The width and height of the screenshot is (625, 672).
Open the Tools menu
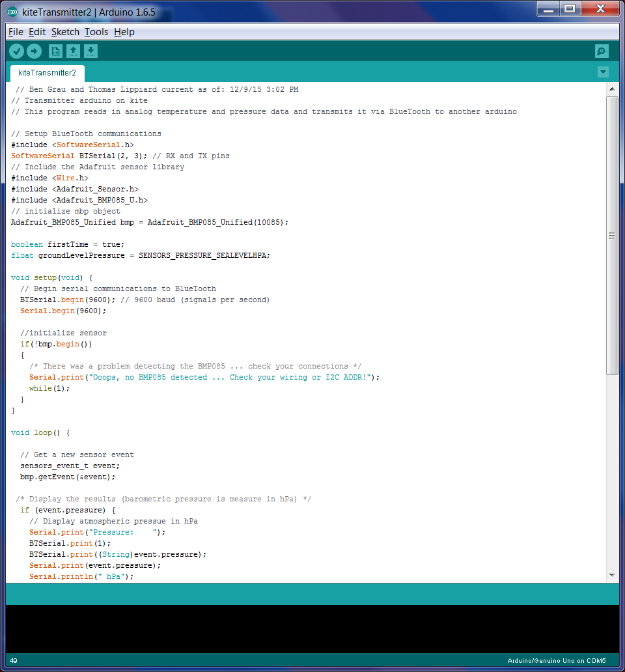click(x=96, y=32)
